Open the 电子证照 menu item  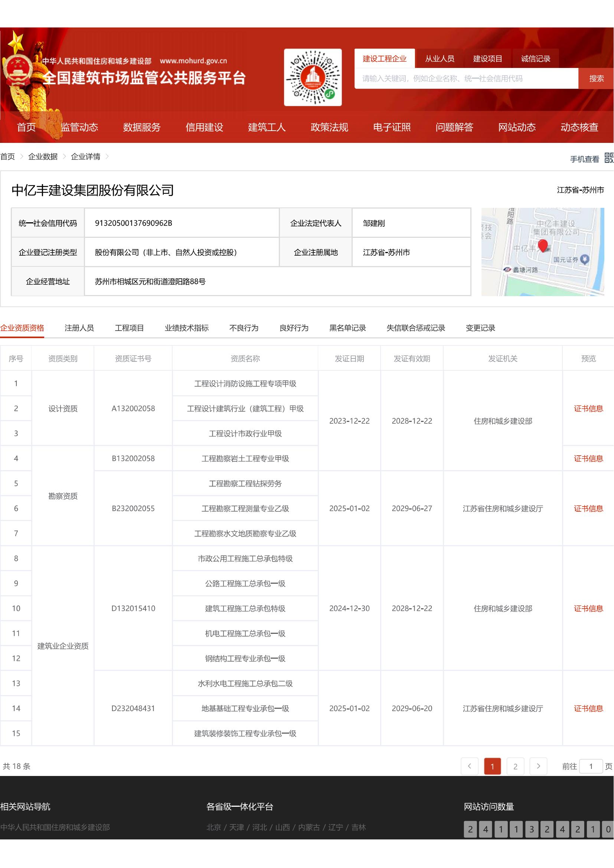click(392, 128)
